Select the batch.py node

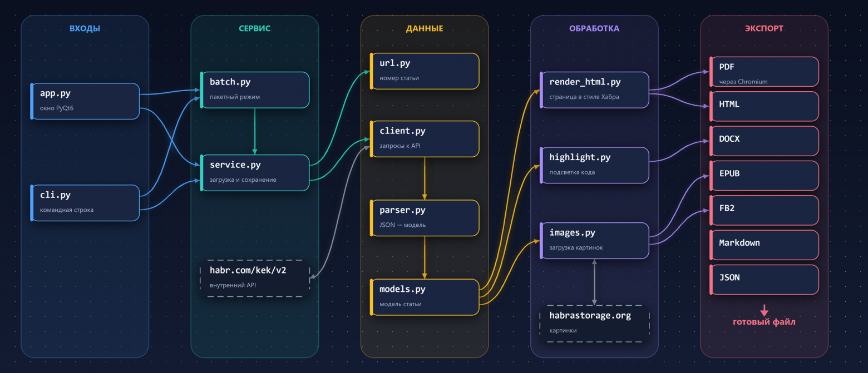coord(255,89)
